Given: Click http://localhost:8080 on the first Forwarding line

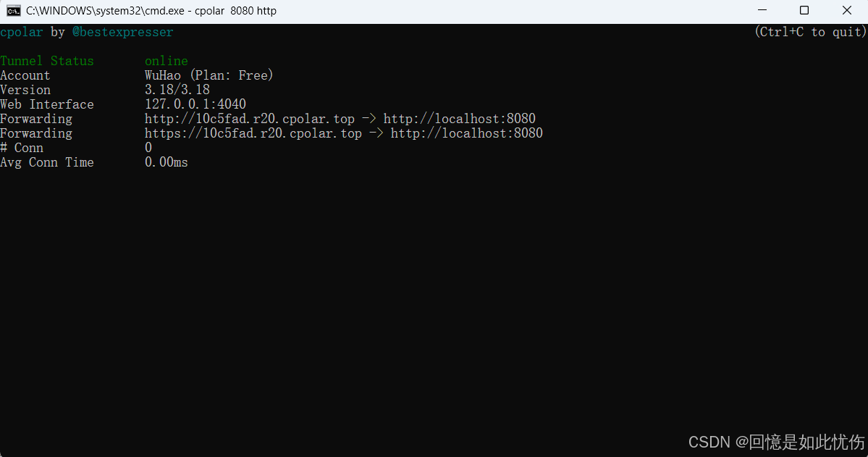Looking at the screenshot, I should (460, 119).
